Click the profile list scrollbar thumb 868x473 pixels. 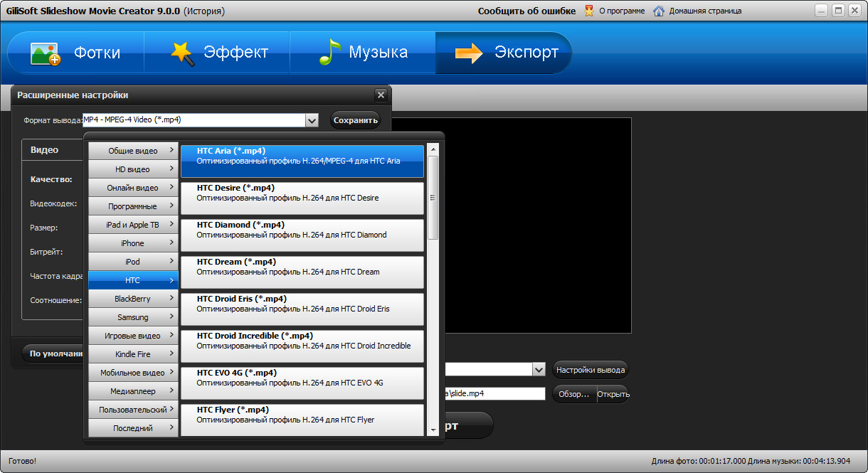click(433, 197)
